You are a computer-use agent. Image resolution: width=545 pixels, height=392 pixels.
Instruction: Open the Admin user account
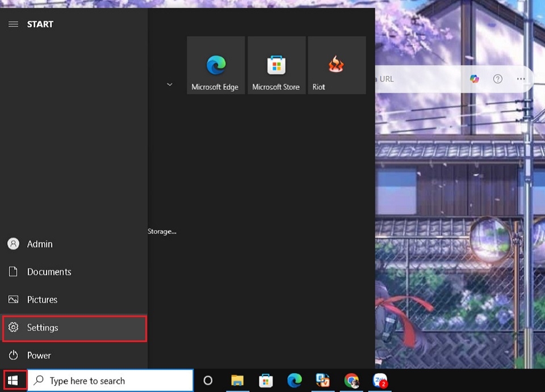74,244
